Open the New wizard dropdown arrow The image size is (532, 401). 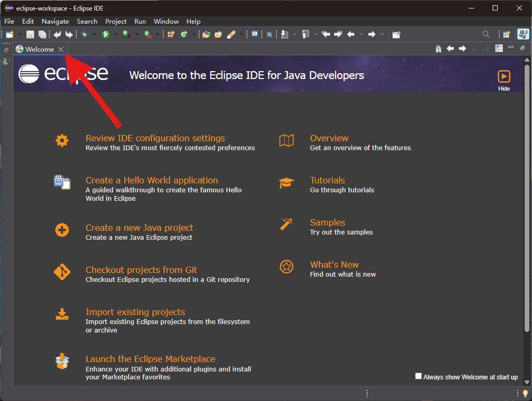pos(19,34)
